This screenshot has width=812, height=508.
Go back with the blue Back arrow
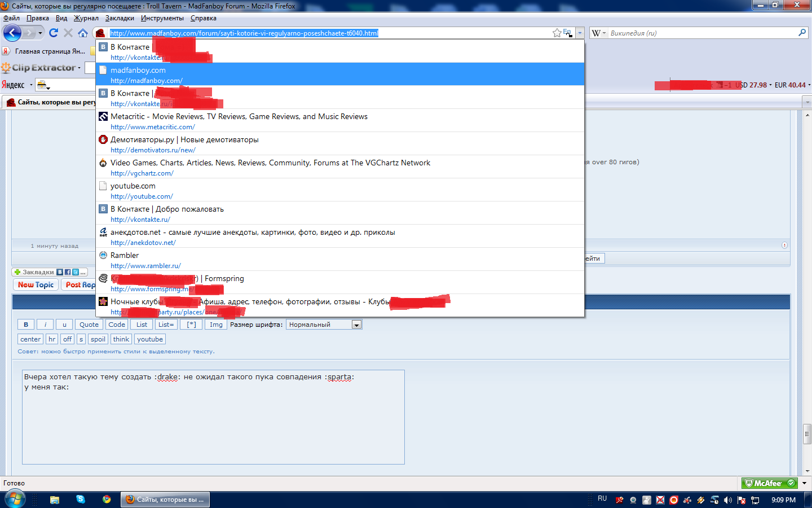point(12,33)
